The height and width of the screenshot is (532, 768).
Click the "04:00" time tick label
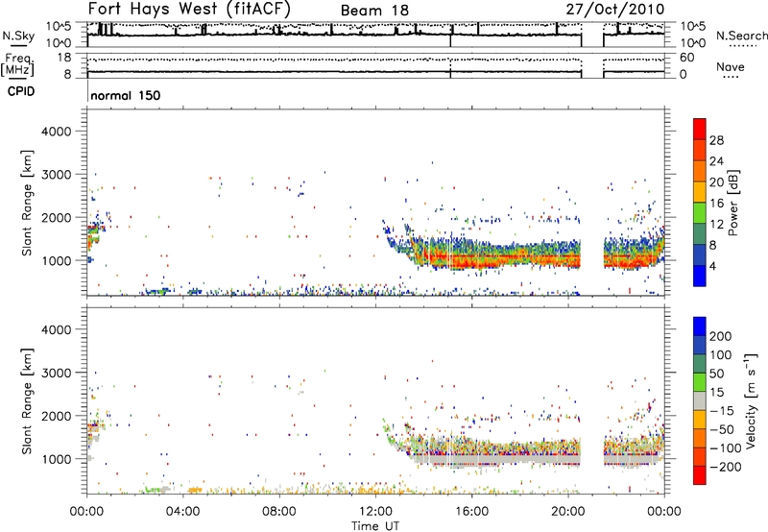pos(183,512)
